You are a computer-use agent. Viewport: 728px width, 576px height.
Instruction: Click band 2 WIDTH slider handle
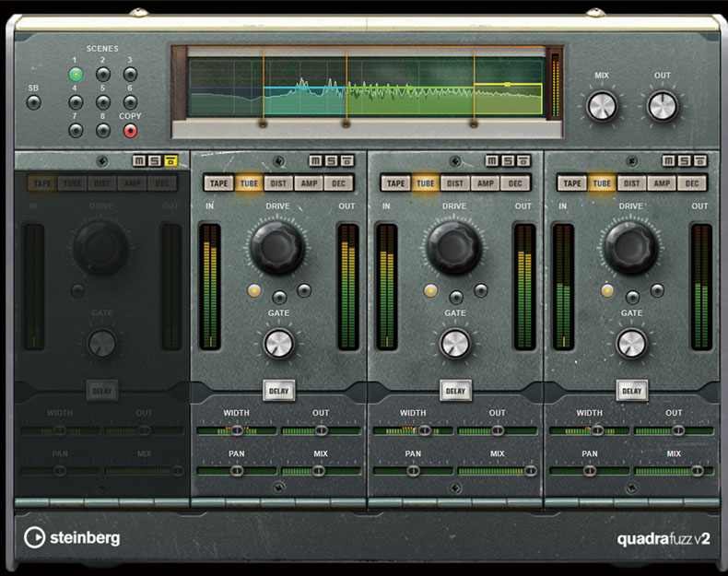pyautogui.click(x=237, y=430)
